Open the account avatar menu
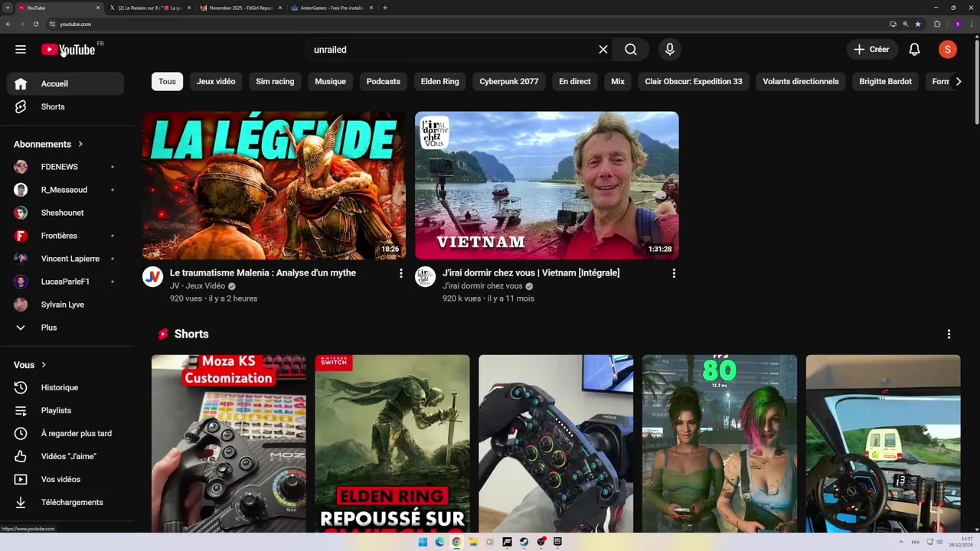This screenshot has height=551, width=980. click(948, 50)
